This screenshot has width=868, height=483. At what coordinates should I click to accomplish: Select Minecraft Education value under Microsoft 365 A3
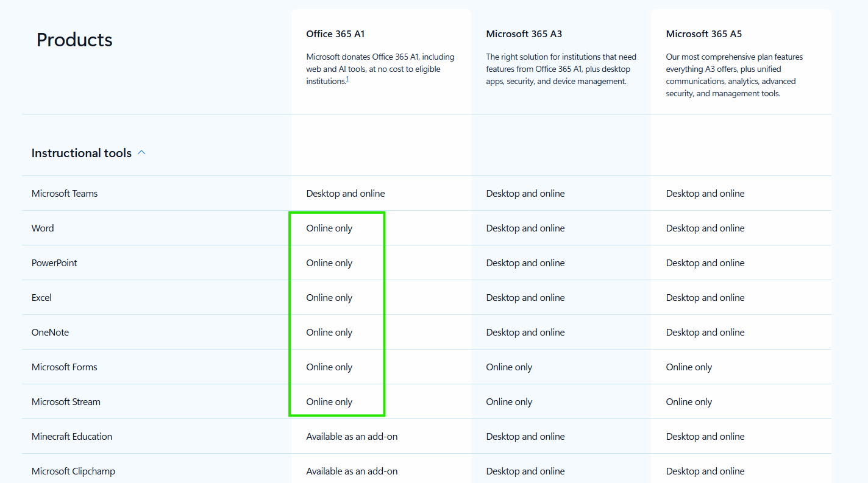tap(525, 437)
